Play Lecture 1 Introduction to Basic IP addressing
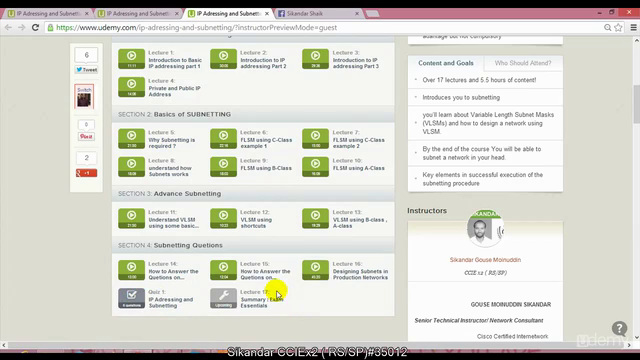The image size is (640, 360). [131, 59]
